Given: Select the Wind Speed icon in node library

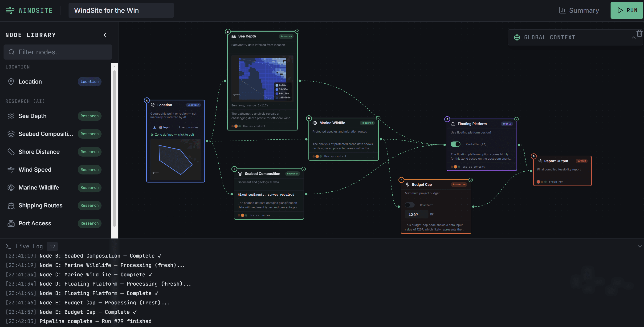Looking at the screenshot, I should pyautogui.click(x=11, y=169).
